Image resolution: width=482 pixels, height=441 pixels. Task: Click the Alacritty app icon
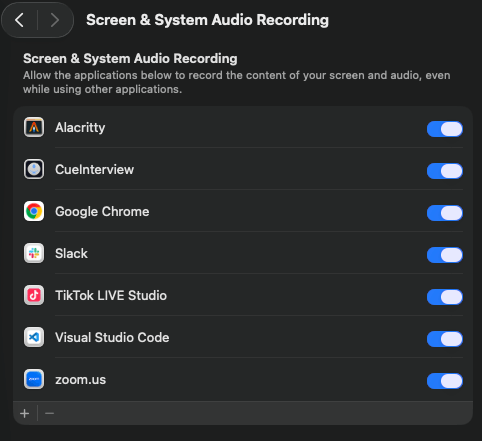pos(34,127)
